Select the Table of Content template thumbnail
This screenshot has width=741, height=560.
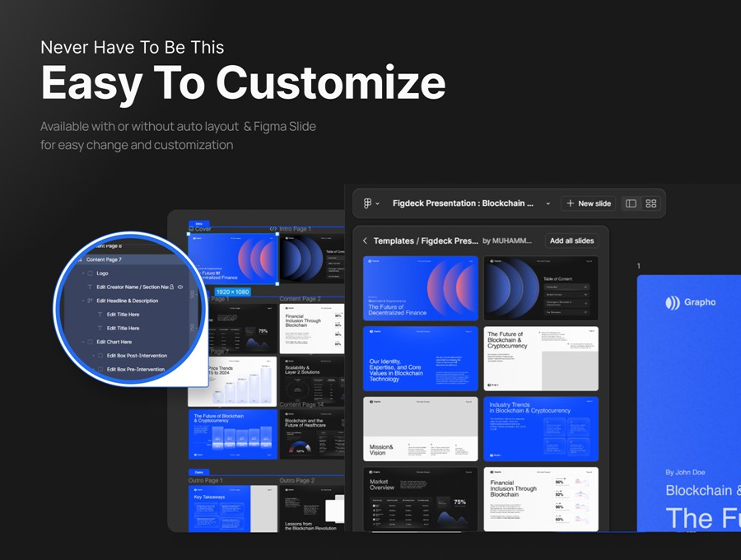point(540,288)
